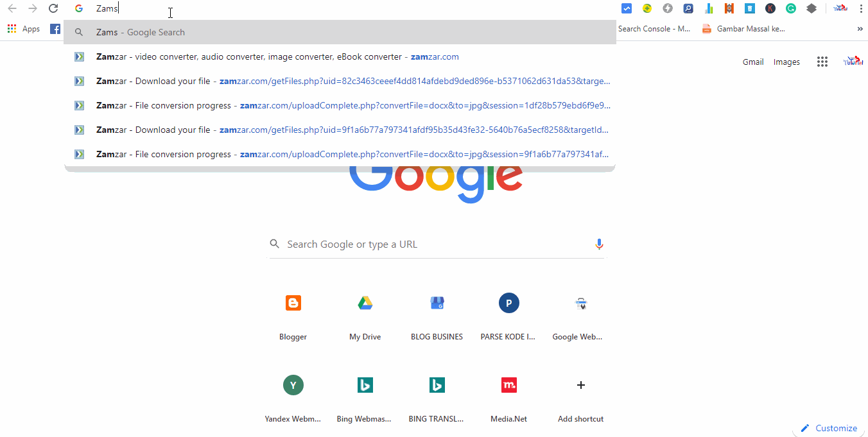868x437 pixels.
Task: Click the forward navigation arrow
Action: 33,8
